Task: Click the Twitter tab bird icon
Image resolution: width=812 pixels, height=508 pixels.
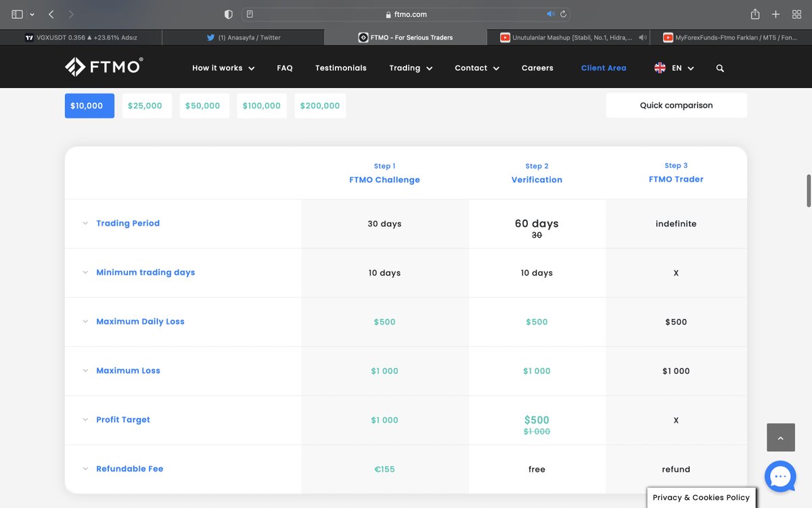Action: tap(211, 38)
